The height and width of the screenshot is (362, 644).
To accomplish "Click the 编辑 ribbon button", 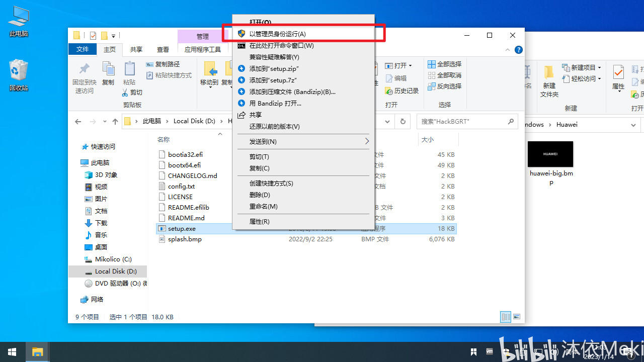I will pos(396,78).
